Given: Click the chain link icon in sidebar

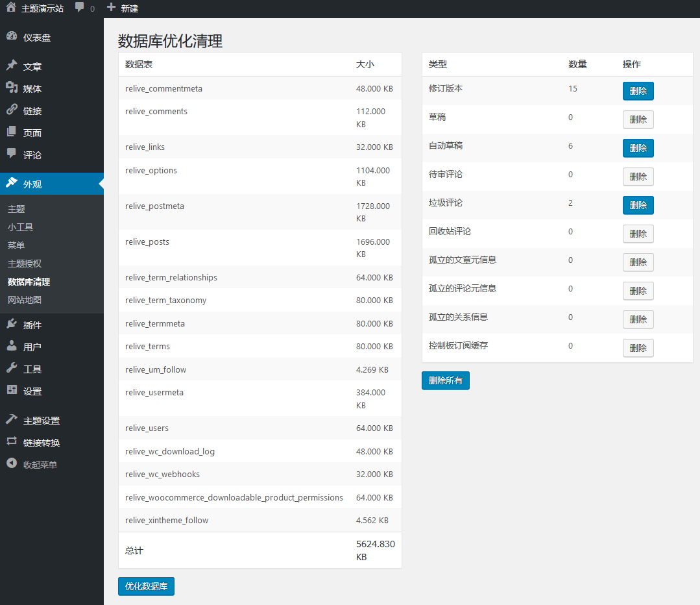Looking at the screenshot, I should click(x=12, y=110).
